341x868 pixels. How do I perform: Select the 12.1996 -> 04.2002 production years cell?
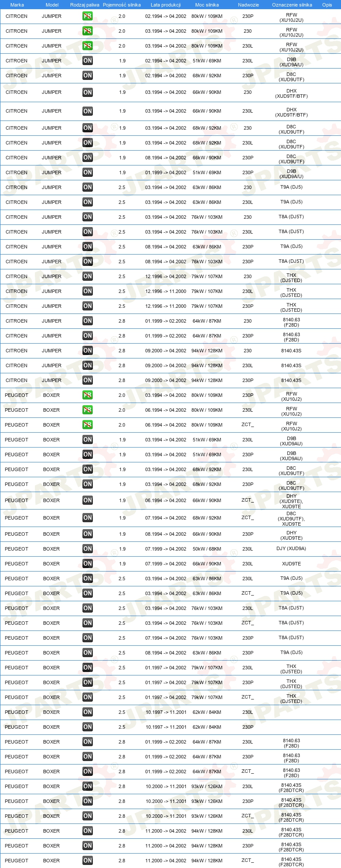click(166, 276)
